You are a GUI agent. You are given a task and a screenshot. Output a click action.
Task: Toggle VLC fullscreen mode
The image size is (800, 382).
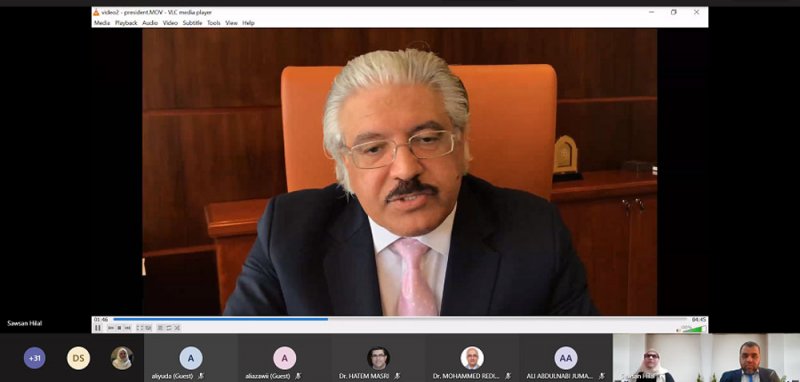(139, 328)
